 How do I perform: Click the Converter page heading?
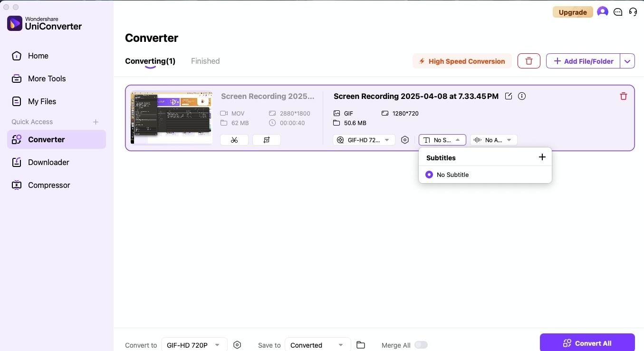tap(152, 38)
